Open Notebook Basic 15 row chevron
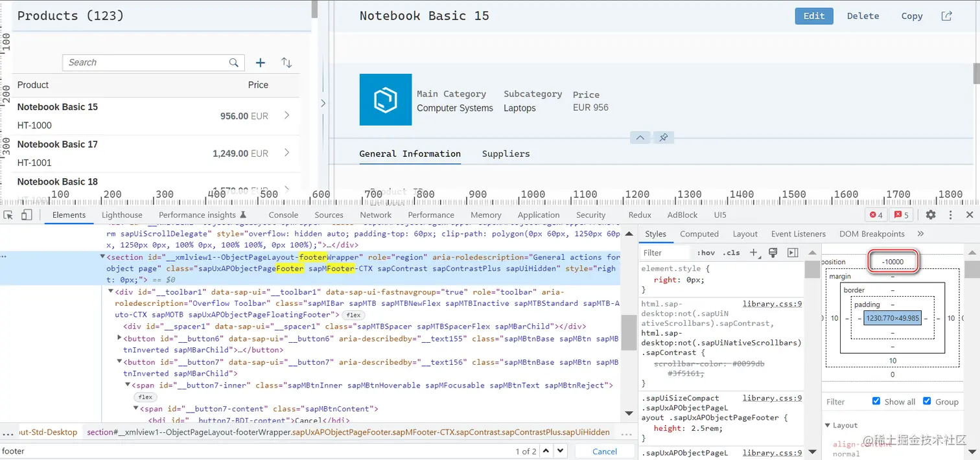This screenshot has height=460, width=980. [287, 115]
